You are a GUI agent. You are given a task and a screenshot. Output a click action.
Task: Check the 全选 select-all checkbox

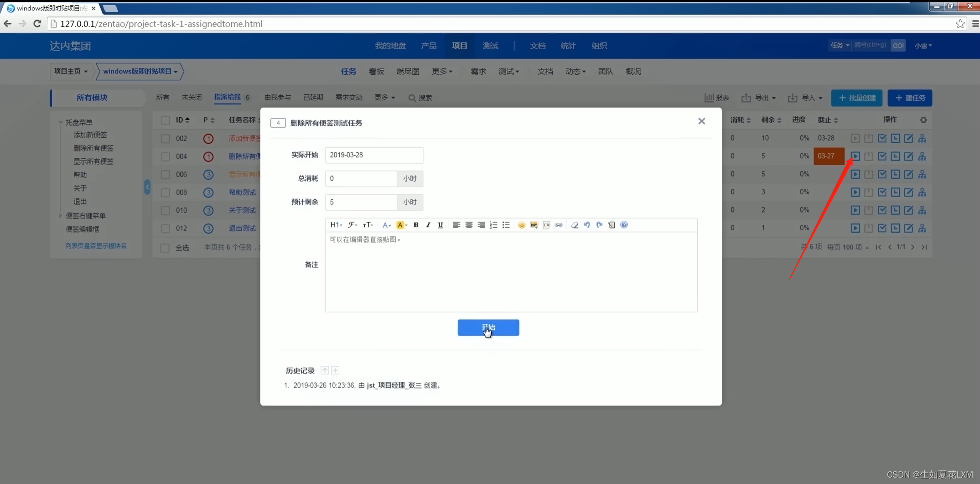pos(165,248)
